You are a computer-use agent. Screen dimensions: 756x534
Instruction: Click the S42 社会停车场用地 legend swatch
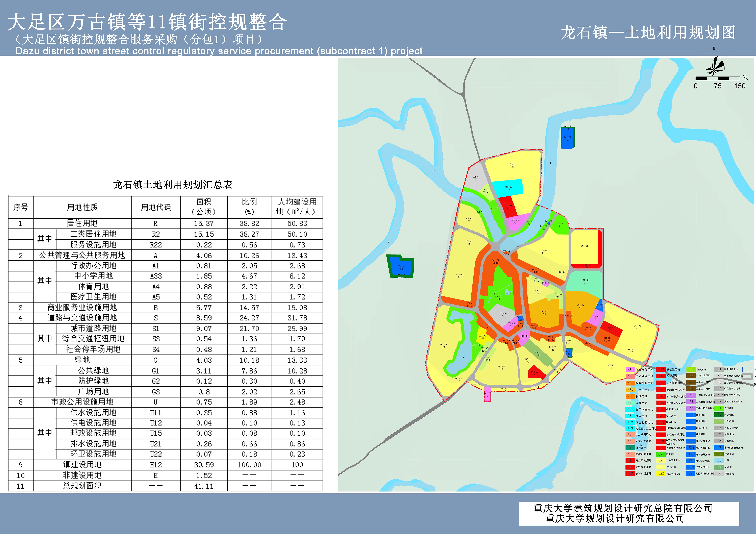pyautogui.click(x=719, y=395)
